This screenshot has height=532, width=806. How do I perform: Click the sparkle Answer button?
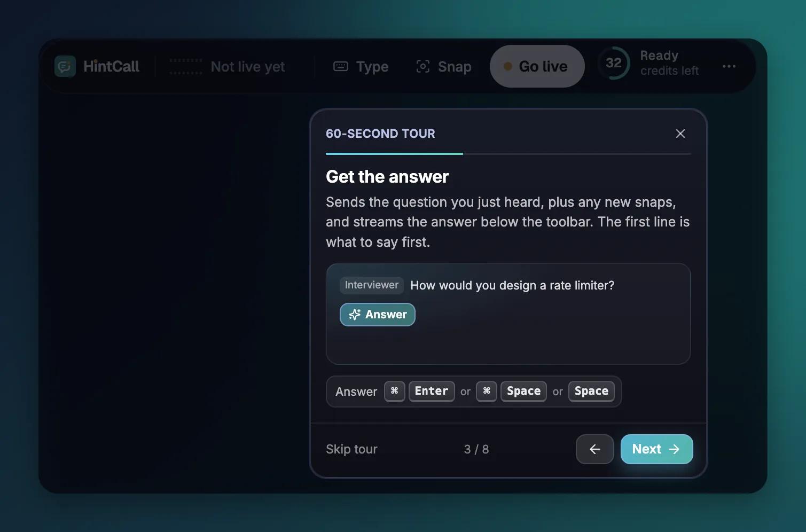[x=378, y=315]
